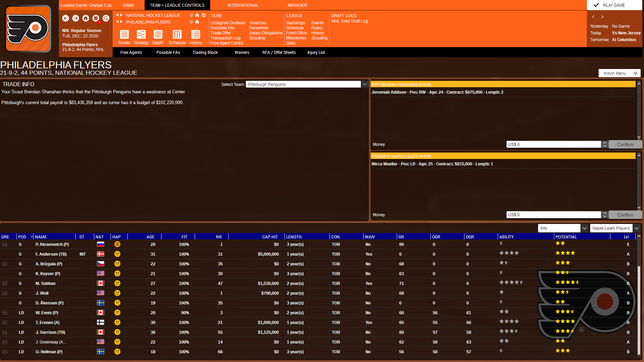Expand the National Hockey League double-chevron dropdown
This screenshot has width=644, height=362.
(x=191, y=15)
